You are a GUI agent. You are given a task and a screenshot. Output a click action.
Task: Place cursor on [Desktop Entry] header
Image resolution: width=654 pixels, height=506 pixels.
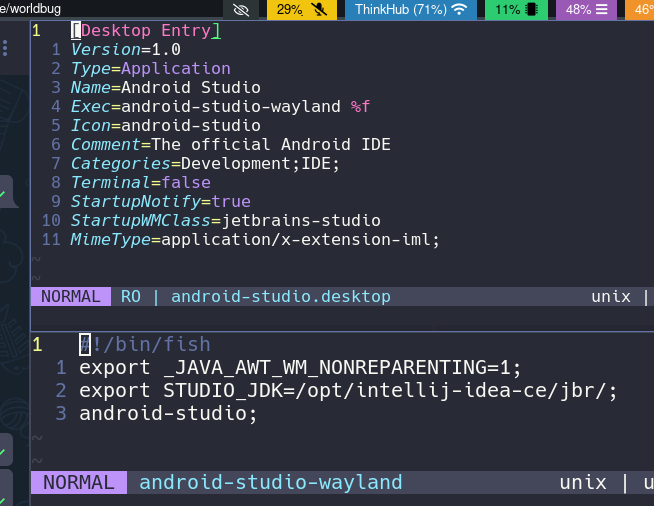click(x=146, y=30)
